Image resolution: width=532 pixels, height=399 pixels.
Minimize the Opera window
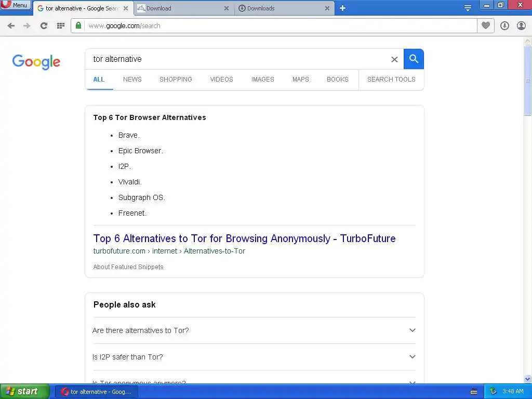486,5
